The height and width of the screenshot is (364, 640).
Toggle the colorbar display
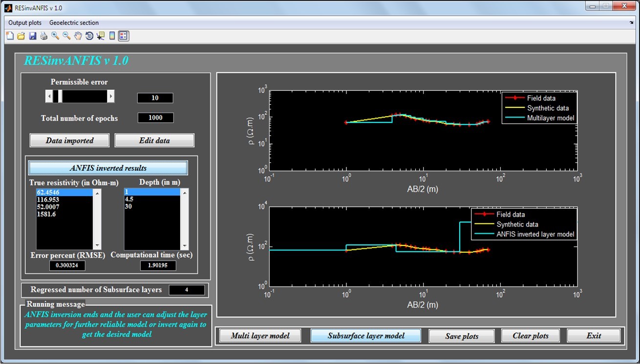[111, 36]
